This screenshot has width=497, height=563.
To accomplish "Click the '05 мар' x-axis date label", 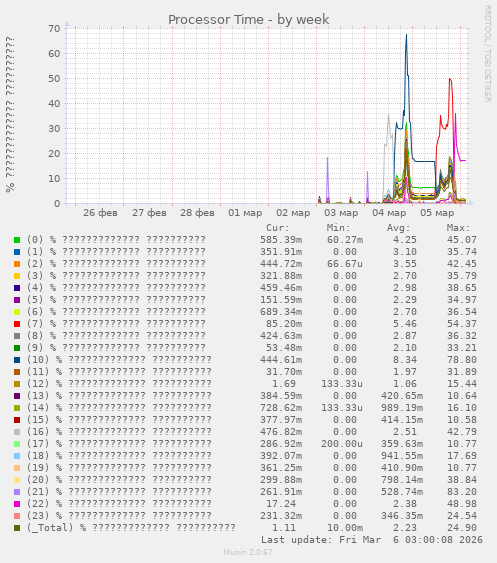I will (437, 213).
